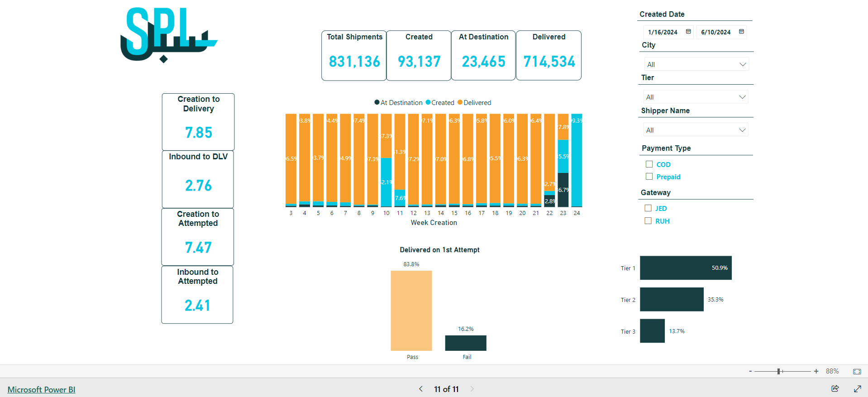Viewport: 868px width, 397px height.
Task: Go to the previous report page arrow
Action: coord(421,389)
